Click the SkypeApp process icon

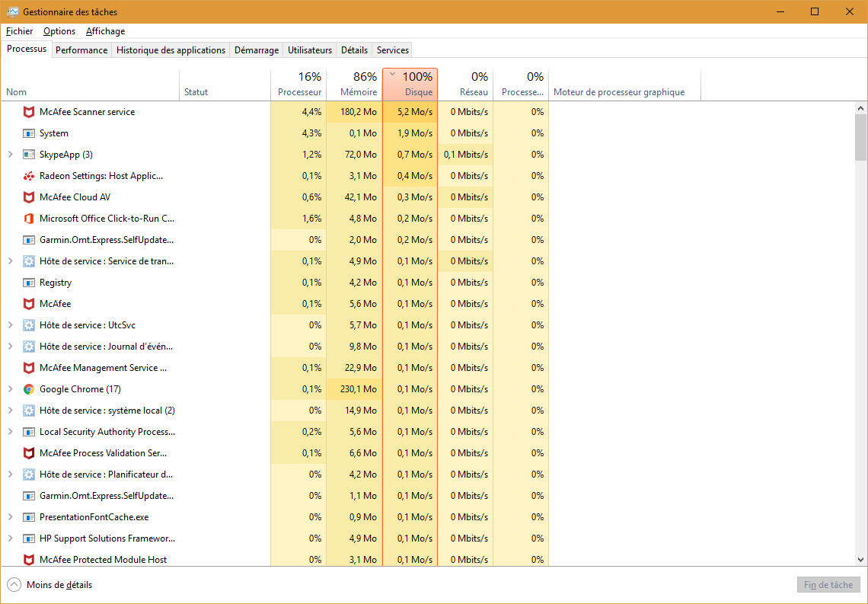coord(29,155)
